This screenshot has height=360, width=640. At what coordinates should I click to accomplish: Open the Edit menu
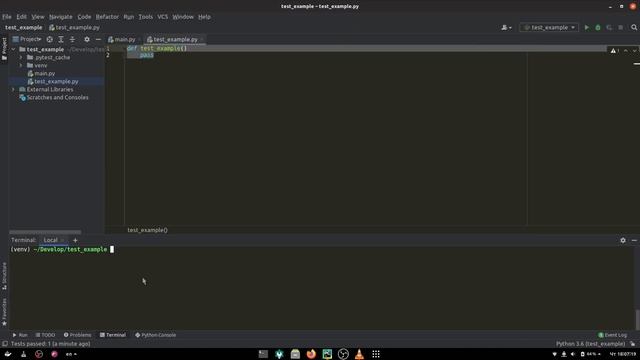point(21,17)
